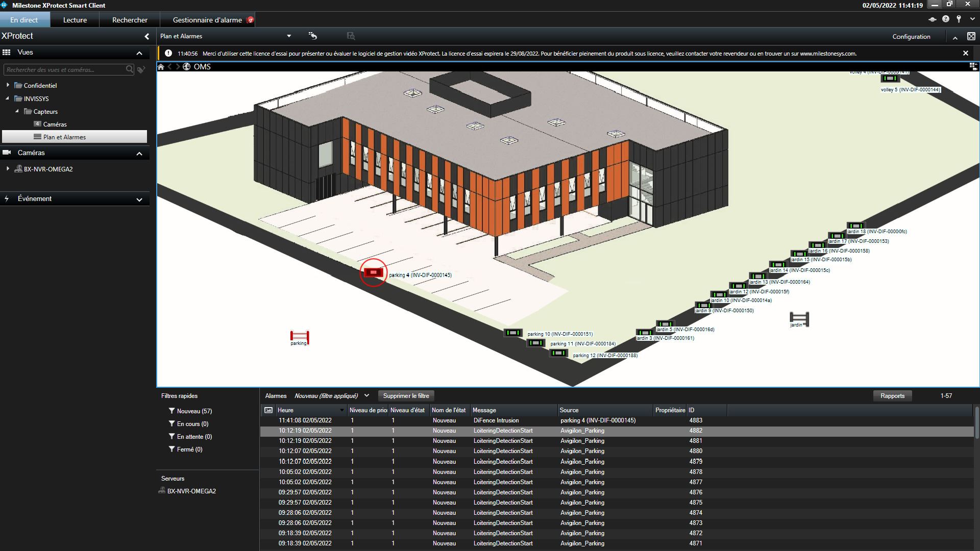Switch to the En direct tab
Image resolution: width=980 pixels, height=551 pixels.
tap(24, 20)
